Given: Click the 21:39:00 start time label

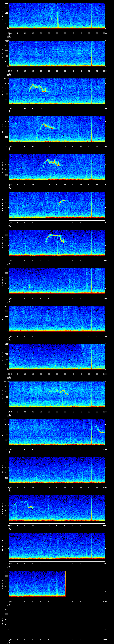Looking at the screenshot, I should pyautogui.click(x=9, y=601).
